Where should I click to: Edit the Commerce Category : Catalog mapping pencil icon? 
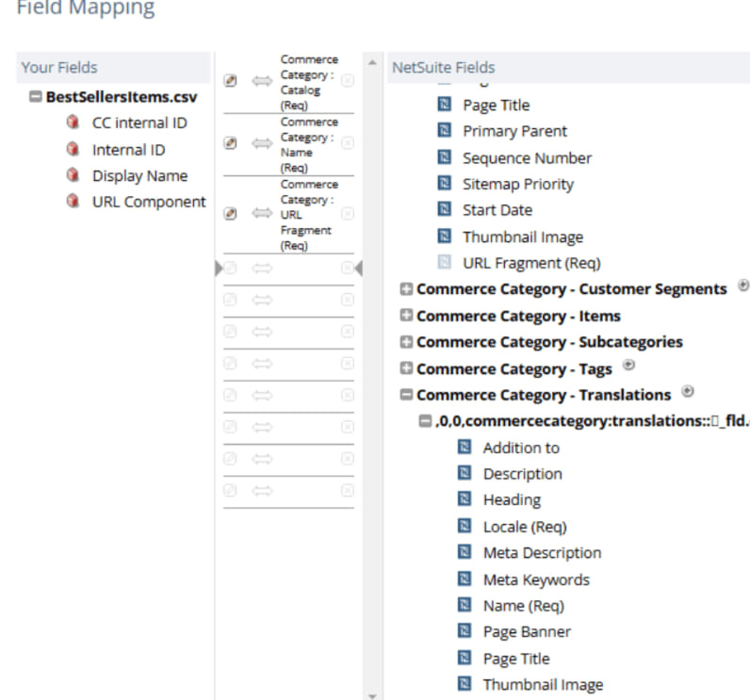point(230,81)
